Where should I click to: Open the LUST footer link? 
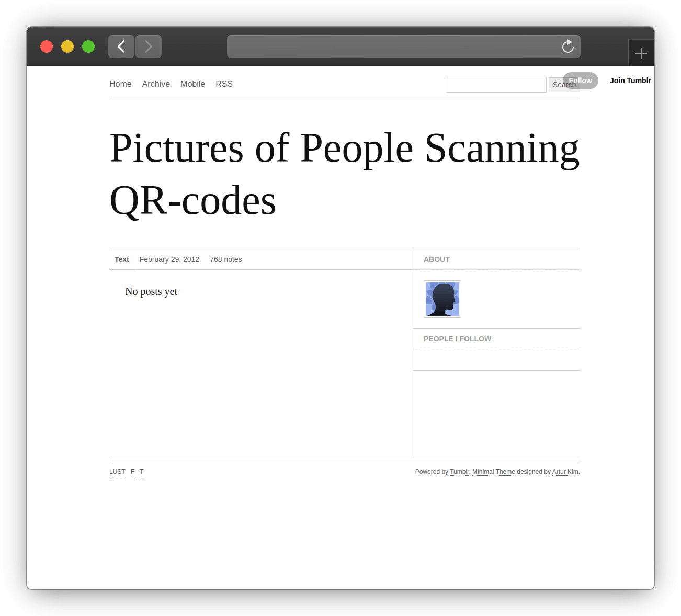coord(117,472)
